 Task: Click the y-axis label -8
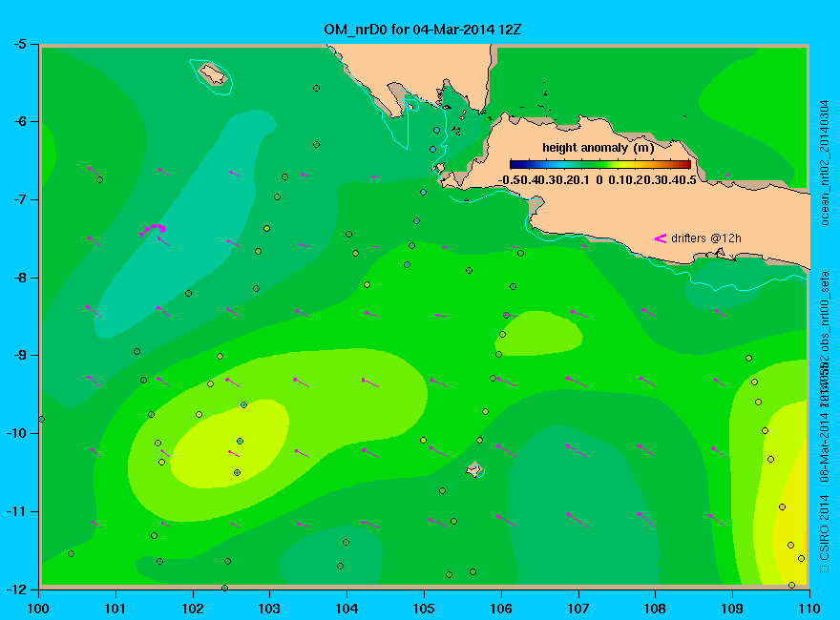click(19, 278)
